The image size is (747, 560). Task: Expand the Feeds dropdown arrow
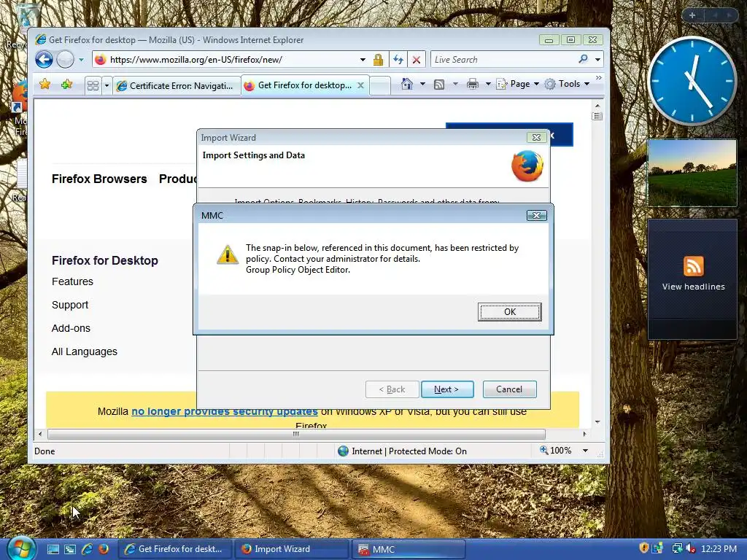point(455,84)
